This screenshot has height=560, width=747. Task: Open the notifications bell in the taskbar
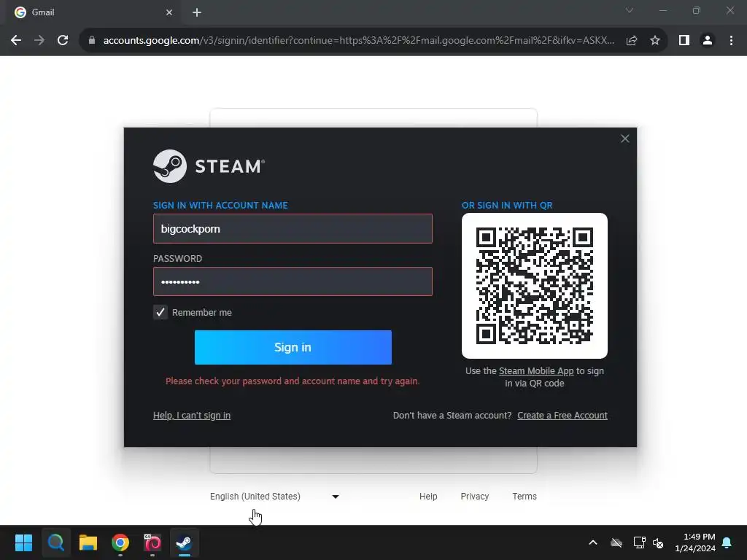pos(727,542)
